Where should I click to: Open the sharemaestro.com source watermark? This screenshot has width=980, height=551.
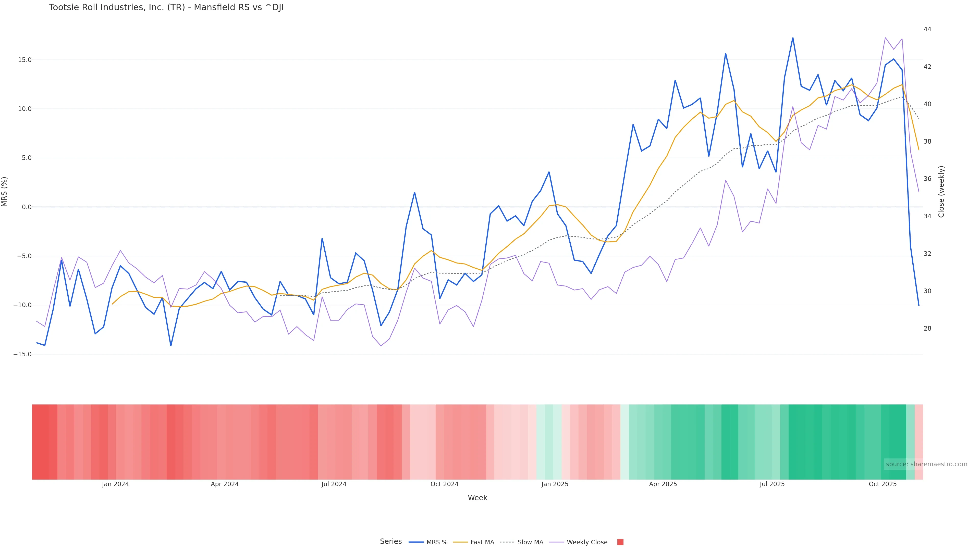[926, 464]
